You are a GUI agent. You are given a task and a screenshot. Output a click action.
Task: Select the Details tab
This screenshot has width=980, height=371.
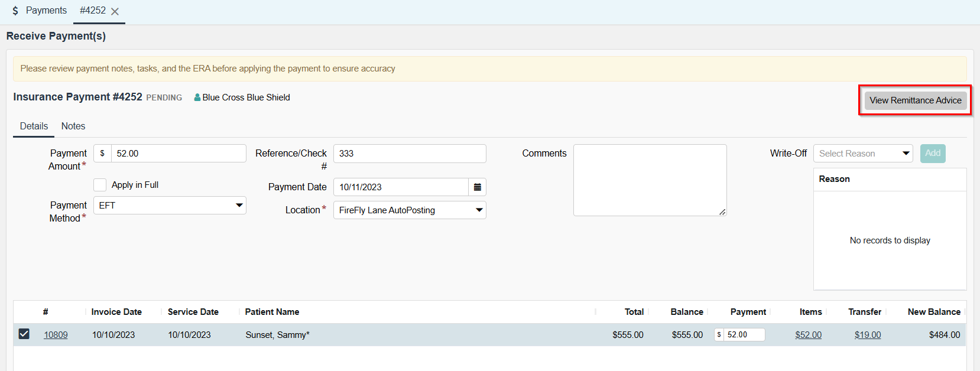[x=34, y=126]
